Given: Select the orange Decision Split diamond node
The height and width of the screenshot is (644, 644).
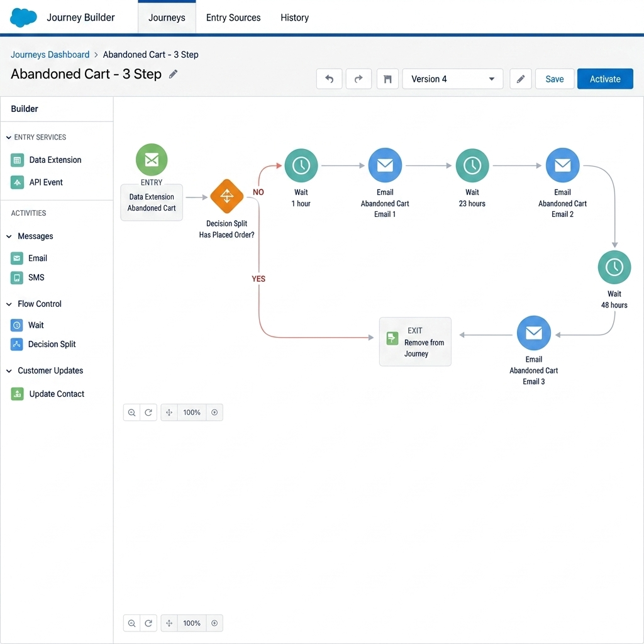Looking at the screenshot, I should tap(226, 196).
